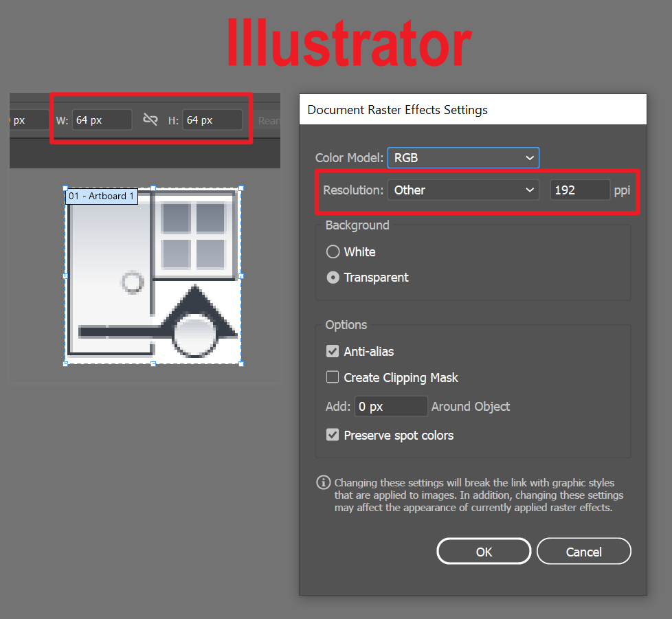Enable the Create Clipping Mask checkbox
Viewport: 672px width, 619px height.
click(x=333, y=377)
